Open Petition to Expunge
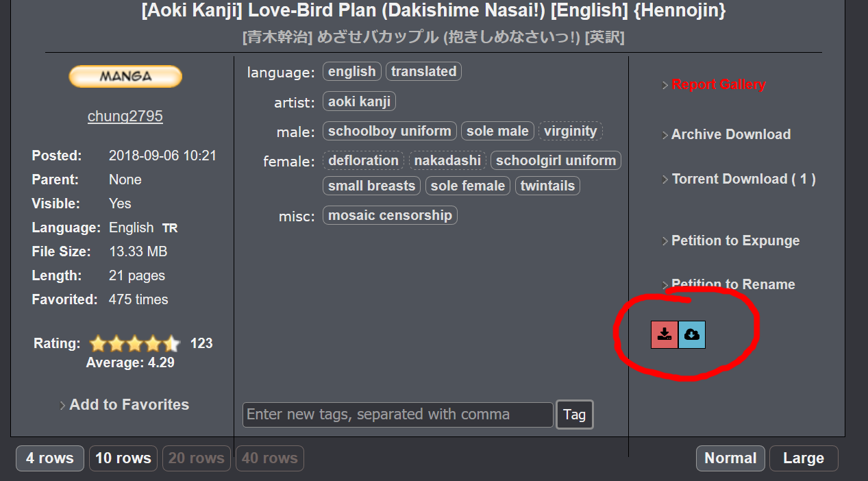The image size is (868, 481). (x=735, y=241)
